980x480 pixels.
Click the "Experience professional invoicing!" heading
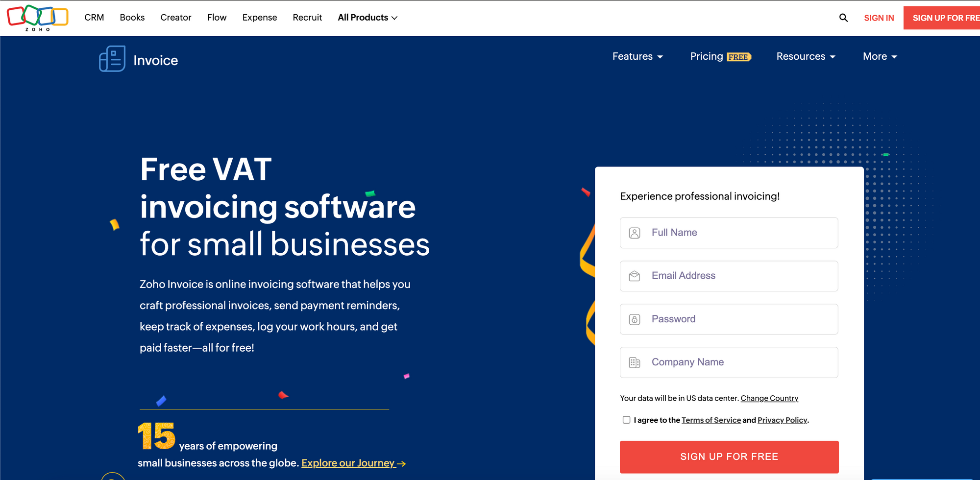[700, 196]
